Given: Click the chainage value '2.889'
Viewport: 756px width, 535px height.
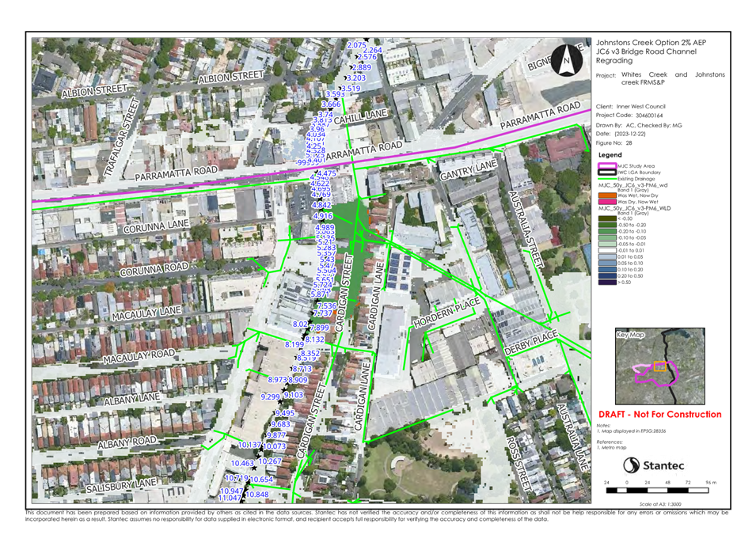Looking at the screenshot, I should 362,67.
